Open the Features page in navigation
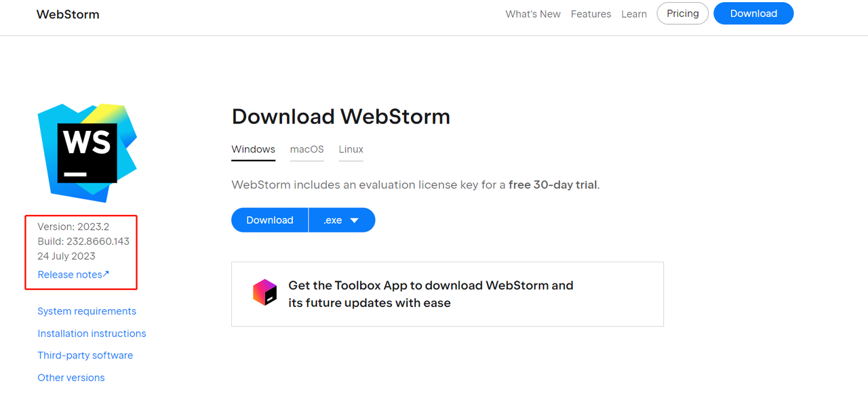 [591, 14]
